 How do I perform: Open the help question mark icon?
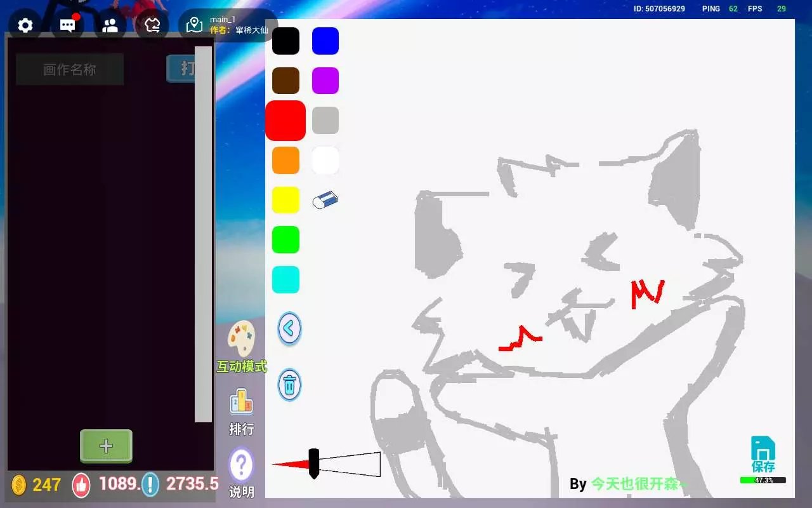241,467
